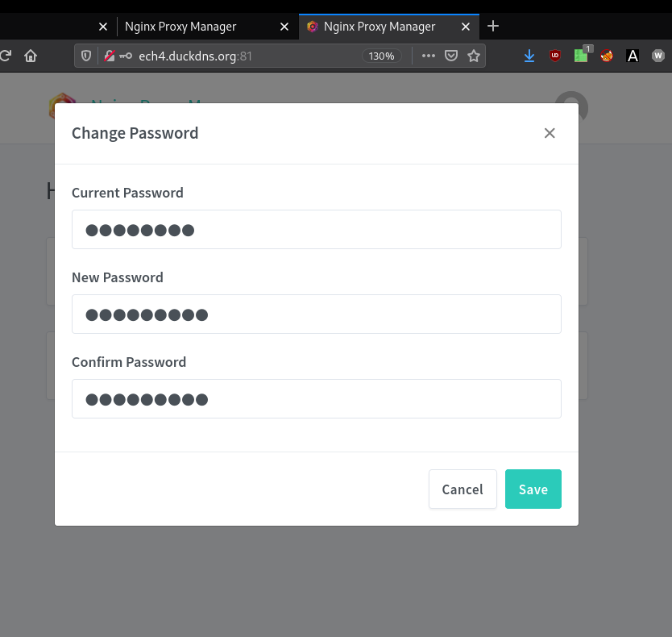
Task: Click into the New Password field
Action: tap(316, 314)
